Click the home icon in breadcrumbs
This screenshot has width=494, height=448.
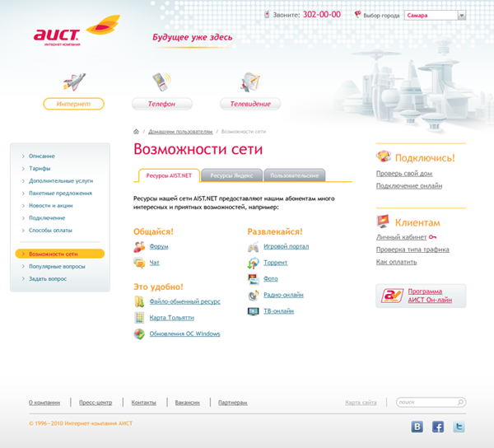(x=135, y=132)
